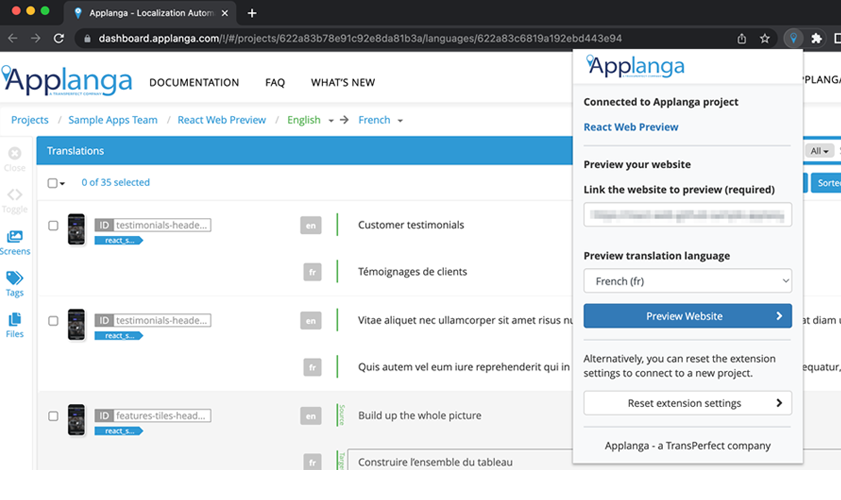
Task: Click the browser address bar URL
Action: pos(360,39)
